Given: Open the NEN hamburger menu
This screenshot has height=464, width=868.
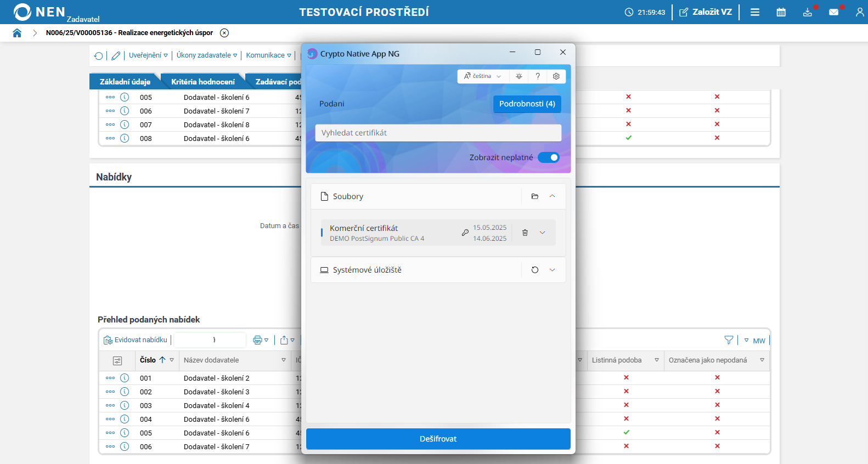Looking at the screenshot, I should (x=755, y=12).
